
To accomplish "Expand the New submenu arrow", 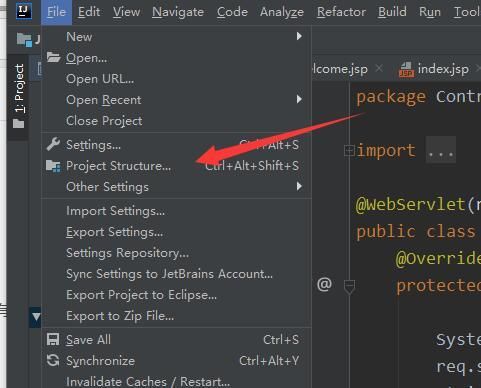I will click(299, 36).
